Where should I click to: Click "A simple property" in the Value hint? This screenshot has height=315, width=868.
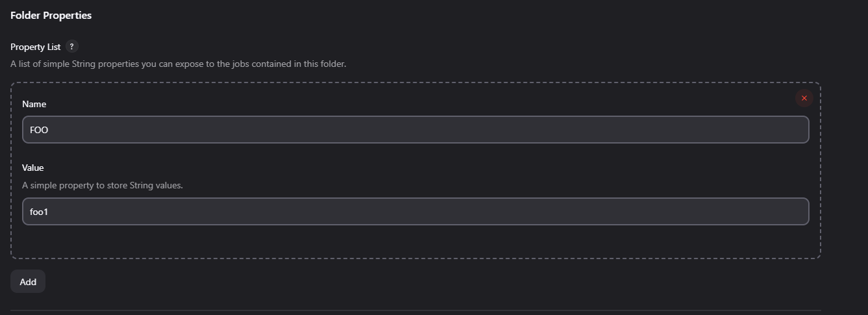[55, 185]
